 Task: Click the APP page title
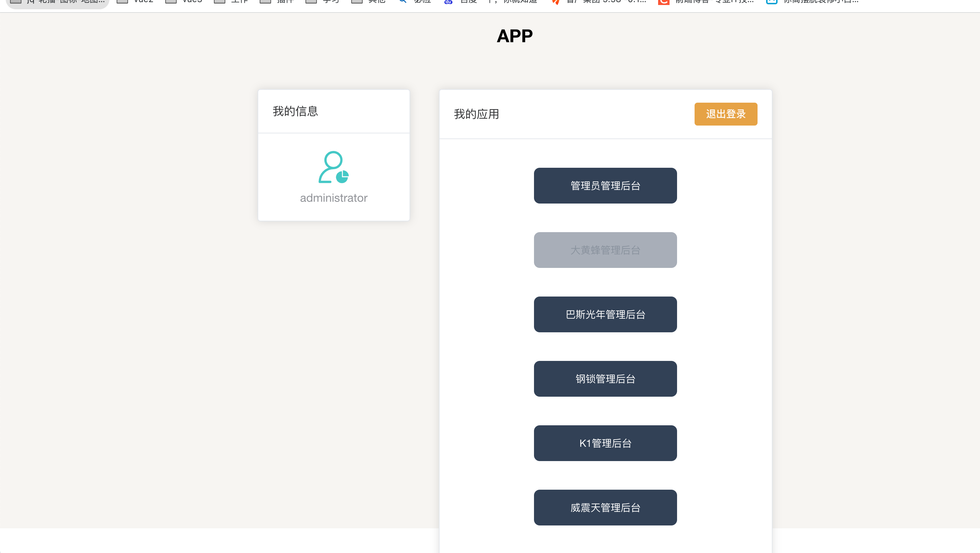coord(514,36)
